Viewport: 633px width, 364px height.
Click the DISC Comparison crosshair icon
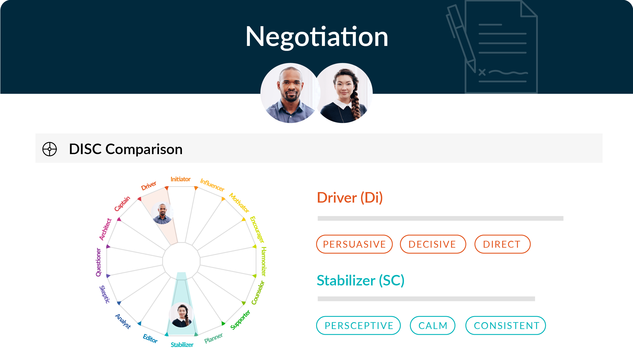coord(50,149)
